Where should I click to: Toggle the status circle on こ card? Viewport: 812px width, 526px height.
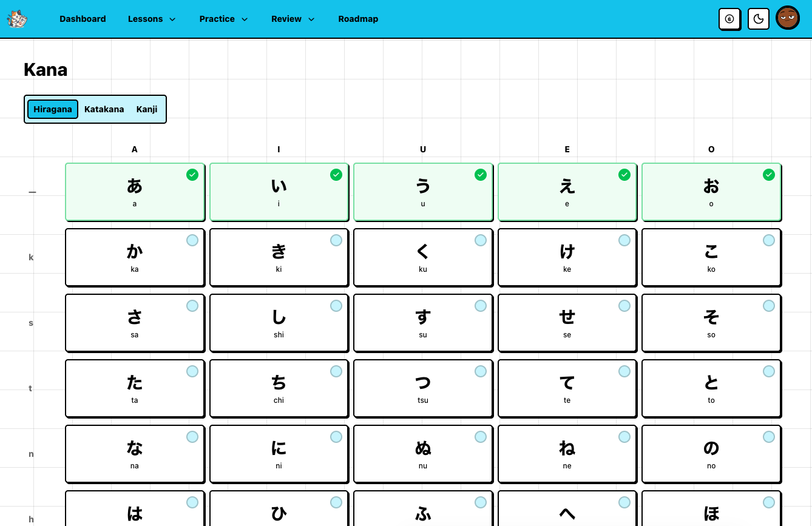(x=769, y=240)
